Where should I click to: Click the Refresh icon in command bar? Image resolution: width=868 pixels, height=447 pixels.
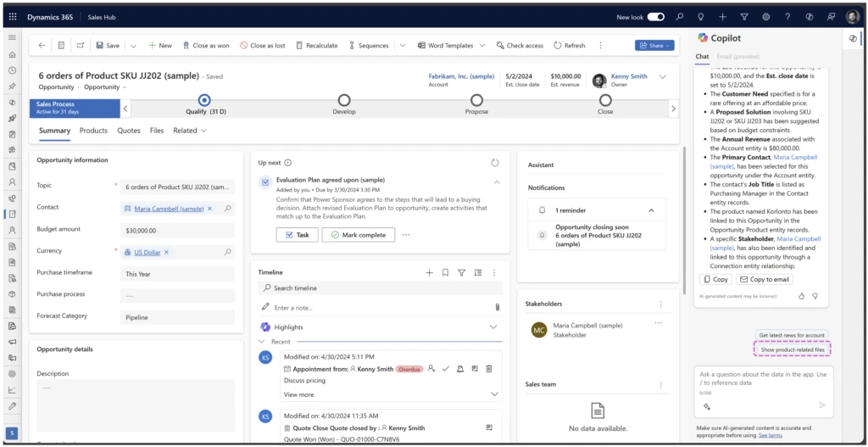tap(558, 46)
